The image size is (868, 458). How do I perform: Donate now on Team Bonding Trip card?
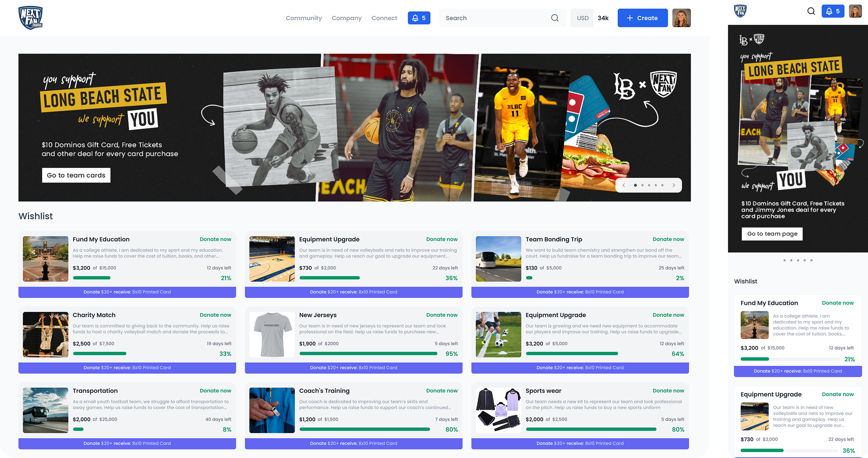[668, 239]
